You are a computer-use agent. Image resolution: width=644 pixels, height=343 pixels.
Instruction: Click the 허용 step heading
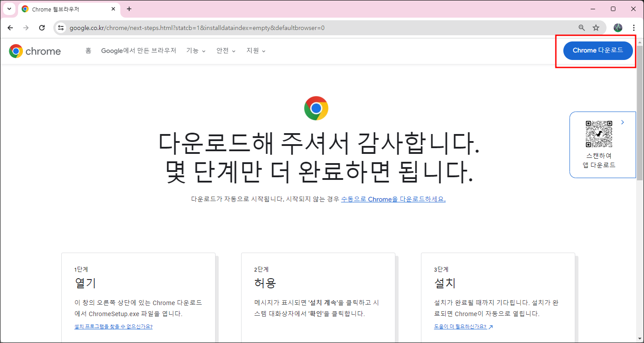tap(265, 283)
